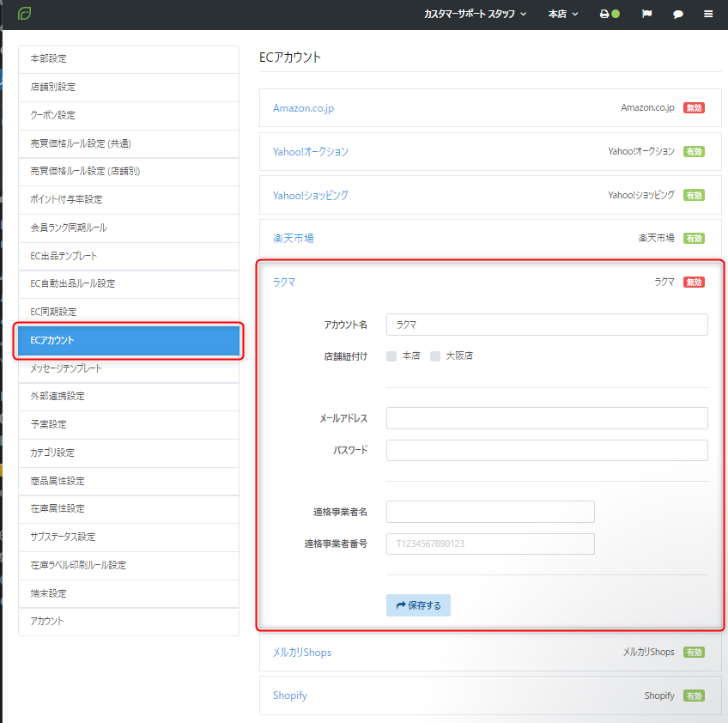The width and height of the screenshot is (728, 723).
Task: Click the 適格事業者番号 input field
Action: (x=490, y=544)
